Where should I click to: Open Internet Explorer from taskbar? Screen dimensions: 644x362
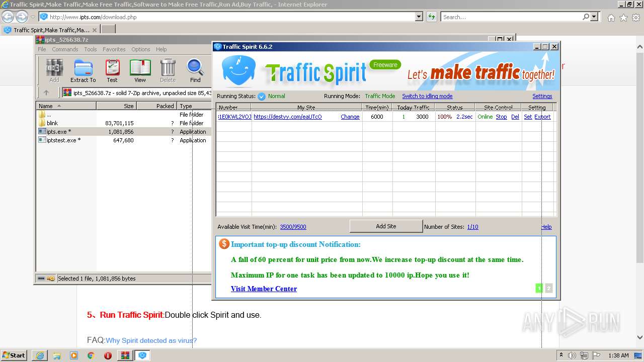point(40,355)
